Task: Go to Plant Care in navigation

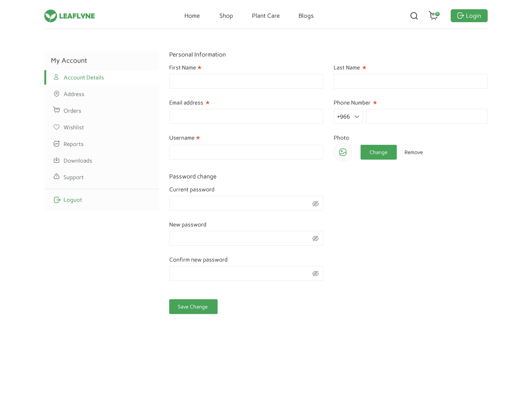Action: [x=265, y=16]
